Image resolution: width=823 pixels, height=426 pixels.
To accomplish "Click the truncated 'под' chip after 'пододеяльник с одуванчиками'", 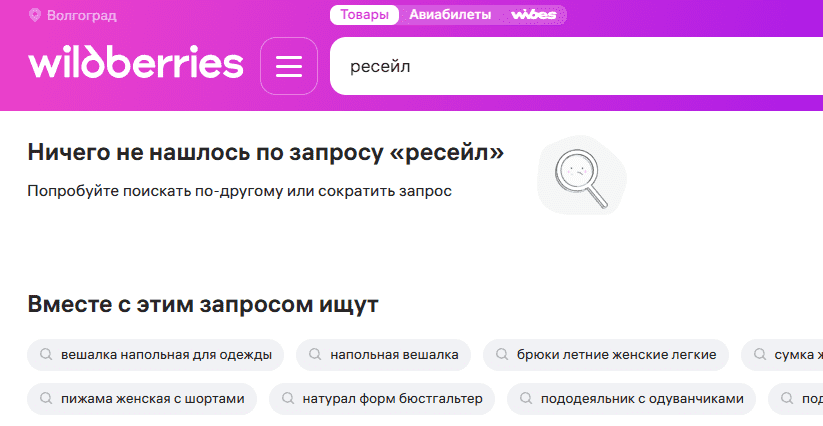I will [800, 399].
